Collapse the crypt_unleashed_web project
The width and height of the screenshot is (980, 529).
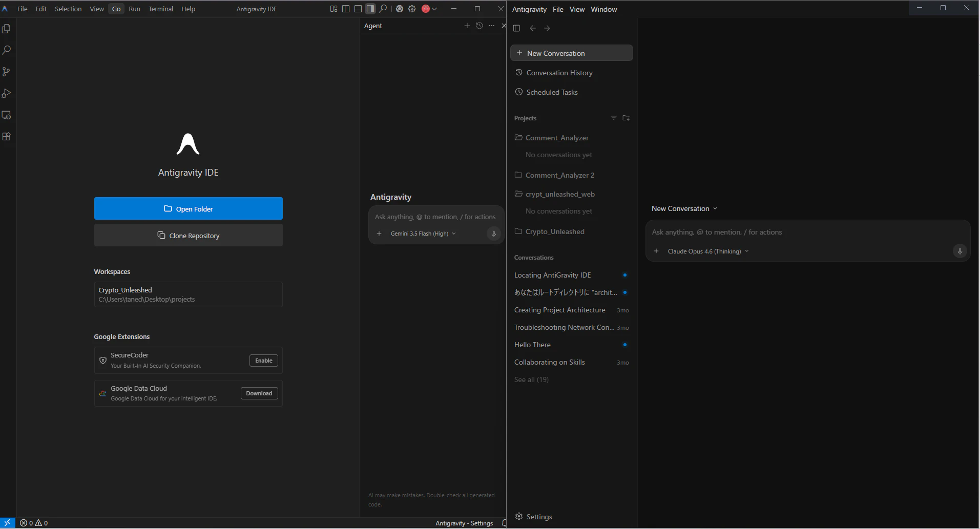pyautogui.click(x=572, y=194)
